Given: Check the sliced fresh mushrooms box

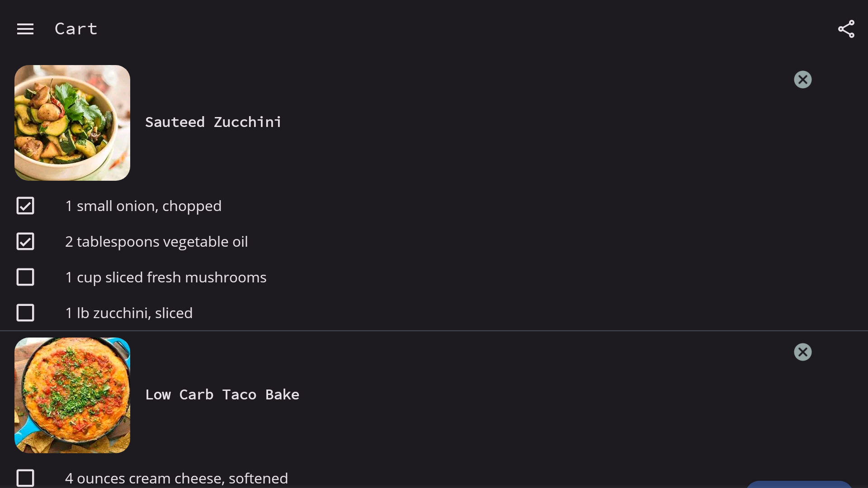Looking at the screenshot, I should (25, 277).
